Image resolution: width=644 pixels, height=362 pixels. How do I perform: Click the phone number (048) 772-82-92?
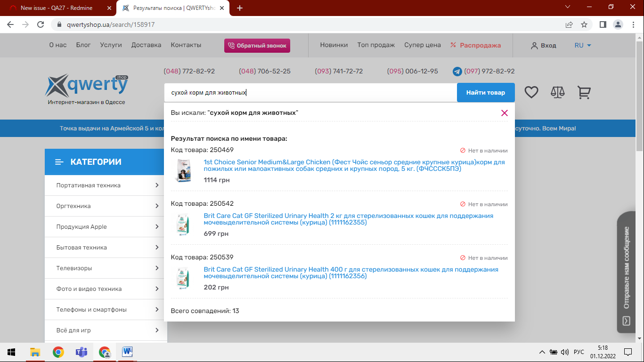189,72
